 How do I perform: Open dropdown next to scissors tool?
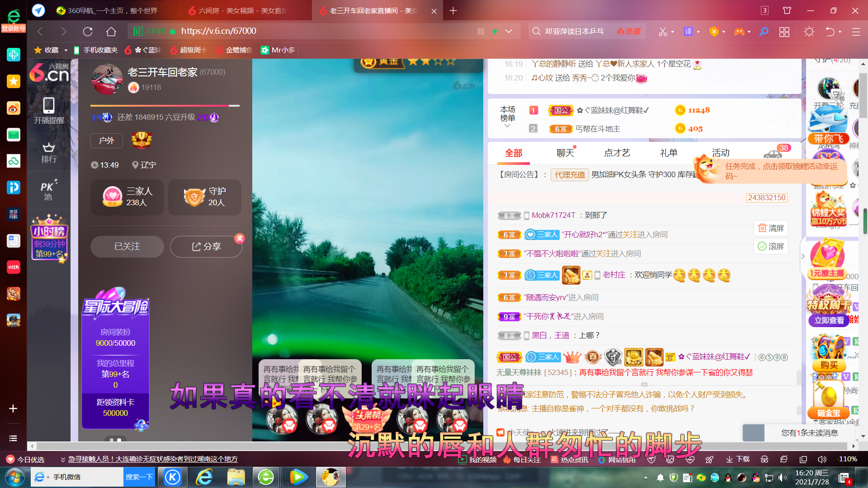pyautogui.click(x=673, y=32)
